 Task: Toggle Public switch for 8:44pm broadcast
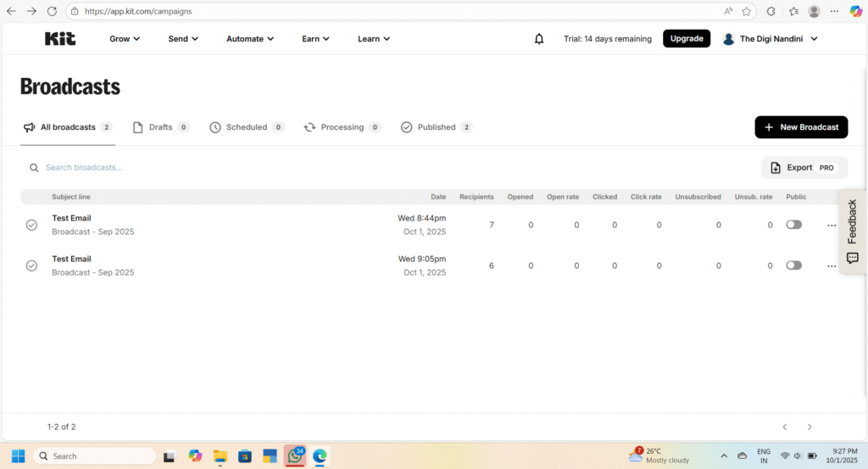[793, 225]
